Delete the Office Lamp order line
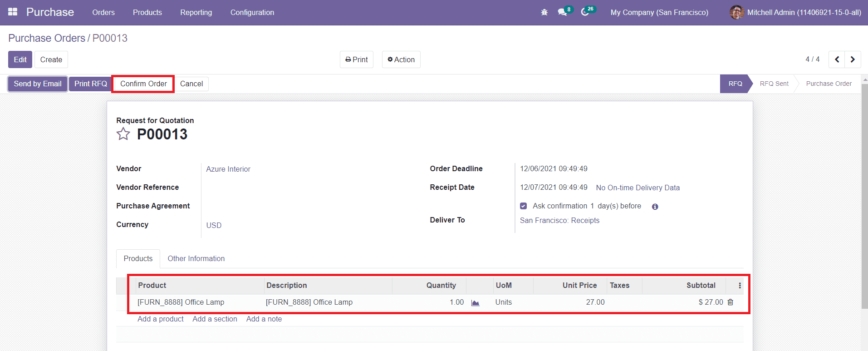The height and width of the screenshot is (351, 868). (x=730, y=302)
